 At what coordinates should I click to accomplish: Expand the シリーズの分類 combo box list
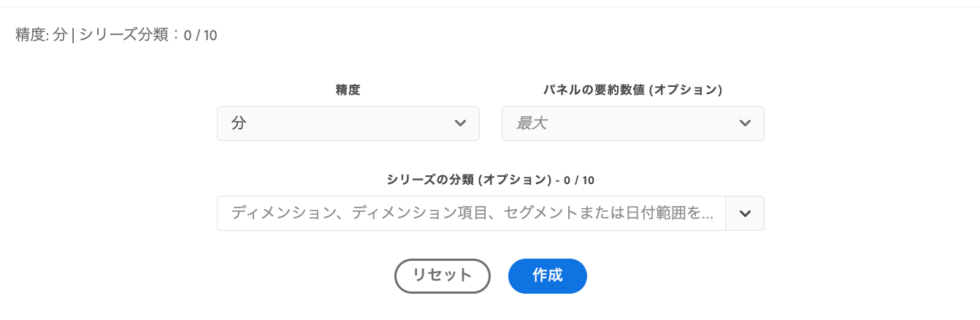coord(745,213)
